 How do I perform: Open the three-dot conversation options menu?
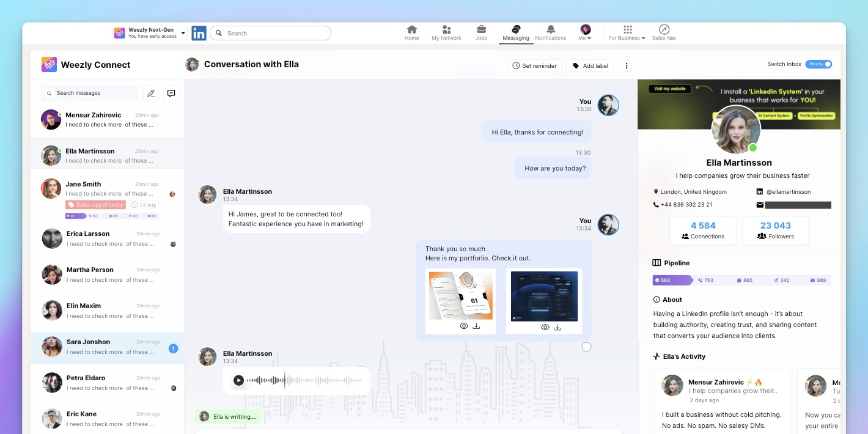click(627, 66)
